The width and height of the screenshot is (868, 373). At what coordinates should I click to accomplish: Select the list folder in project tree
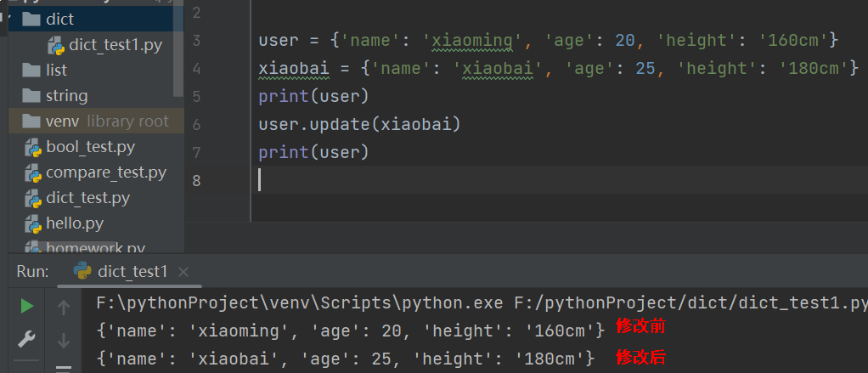tap(57, 70)
